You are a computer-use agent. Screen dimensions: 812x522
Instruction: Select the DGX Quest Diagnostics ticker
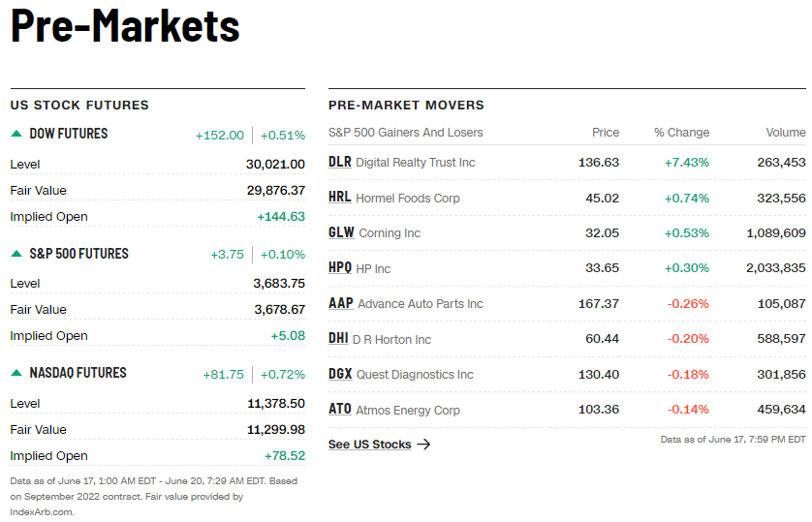tap(340, 374)
